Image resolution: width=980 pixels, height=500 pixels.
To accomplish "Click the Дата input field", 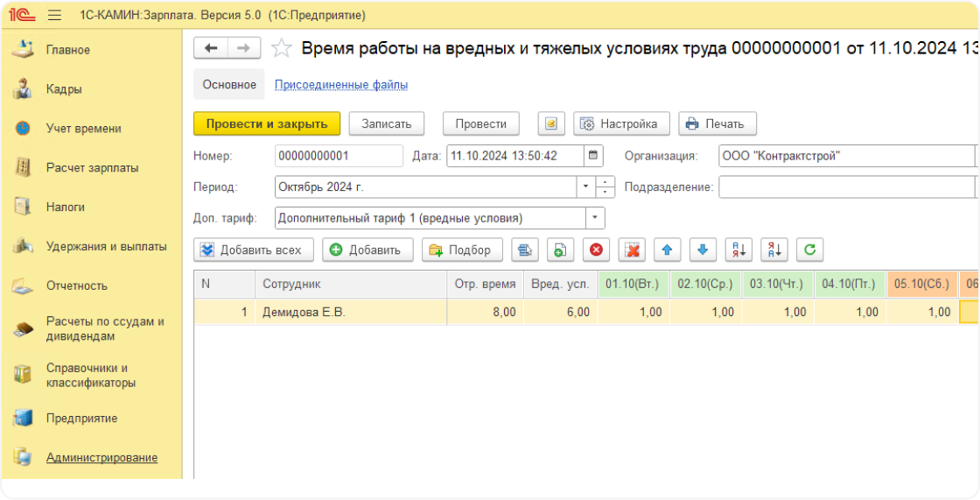I will coord(515,155).
